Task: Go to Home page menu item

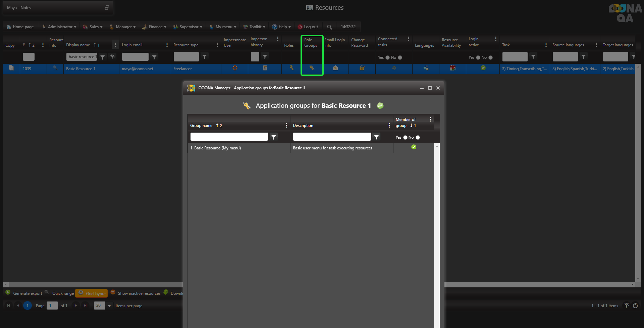Action: 20,27
